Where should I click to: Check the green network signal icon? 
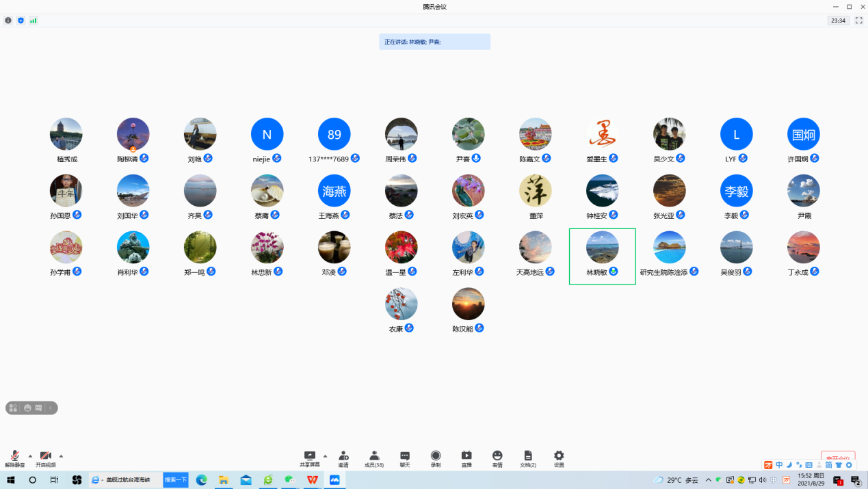(x=33, y=21)
